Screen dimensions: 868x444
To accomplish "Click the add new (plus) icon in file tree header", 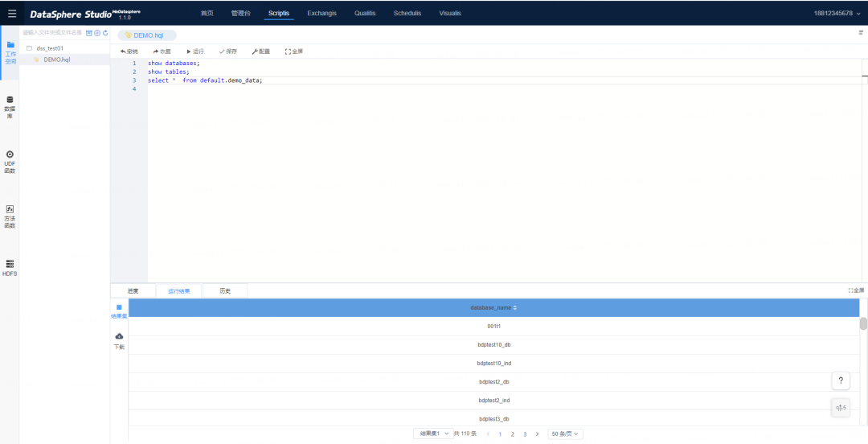I will coord(97,33).
